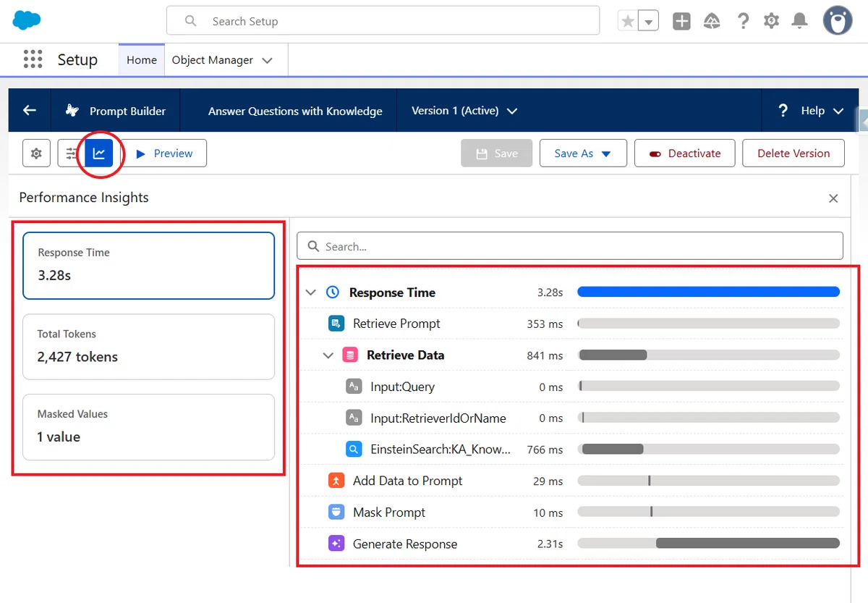Open the Favorites star icon
868x603 pixels.
(x=628, y=21)
